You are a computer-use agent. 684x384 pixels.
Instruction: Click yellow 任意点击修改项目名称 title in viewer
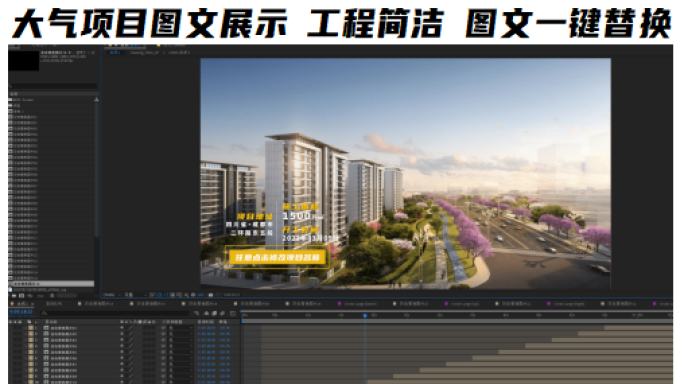click(x=277, y=257)
